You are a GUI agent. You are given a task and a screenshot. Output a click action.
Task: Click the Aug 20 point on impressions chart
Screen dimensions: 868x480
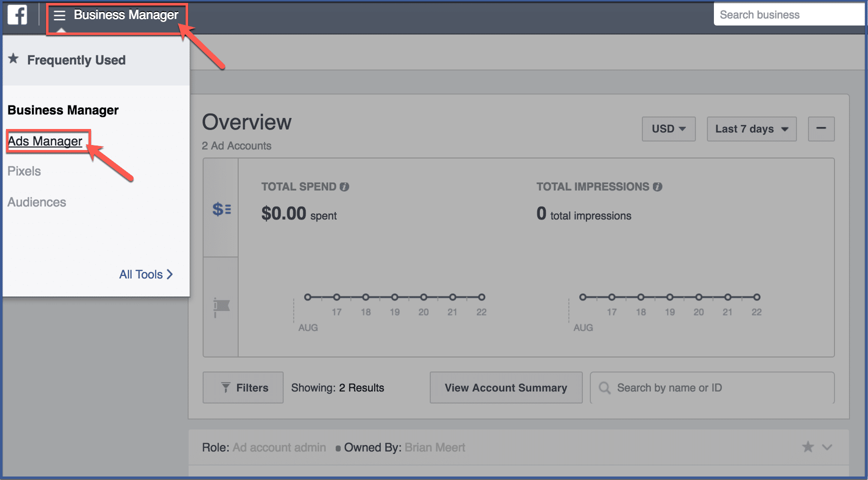(699, 297)
